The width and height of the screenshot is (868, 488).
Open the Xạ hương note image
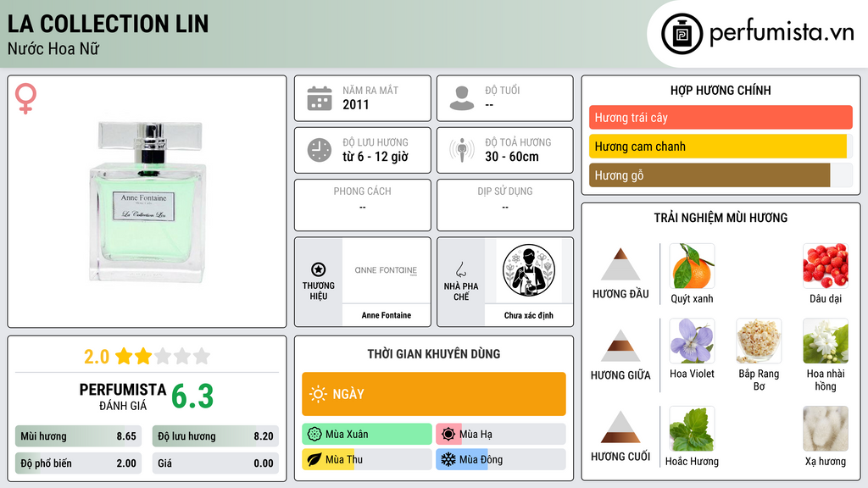(x=826, y=429)
